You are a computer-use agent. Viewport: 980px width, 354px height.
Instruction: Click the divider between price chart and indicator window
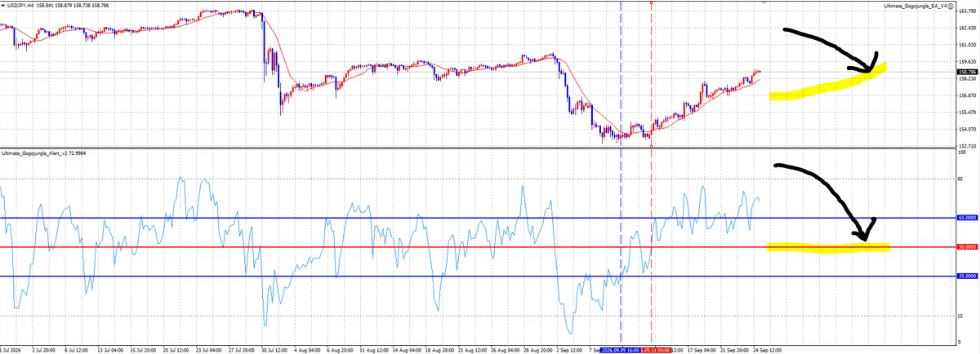477,148
